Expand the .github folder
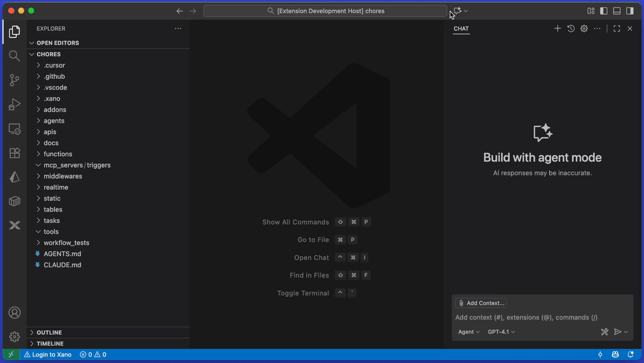 click(109, 76)
